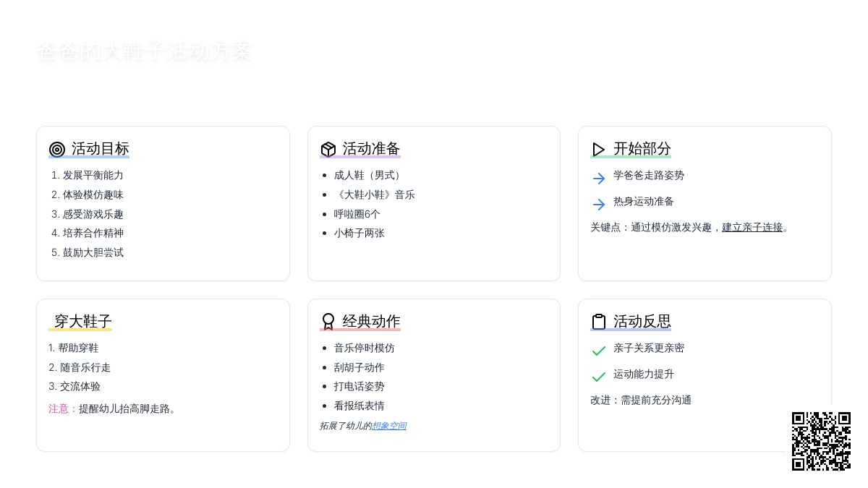Click the target icon beside 活动目标
This screenshot has height=488, width=868.
[57, 150]
